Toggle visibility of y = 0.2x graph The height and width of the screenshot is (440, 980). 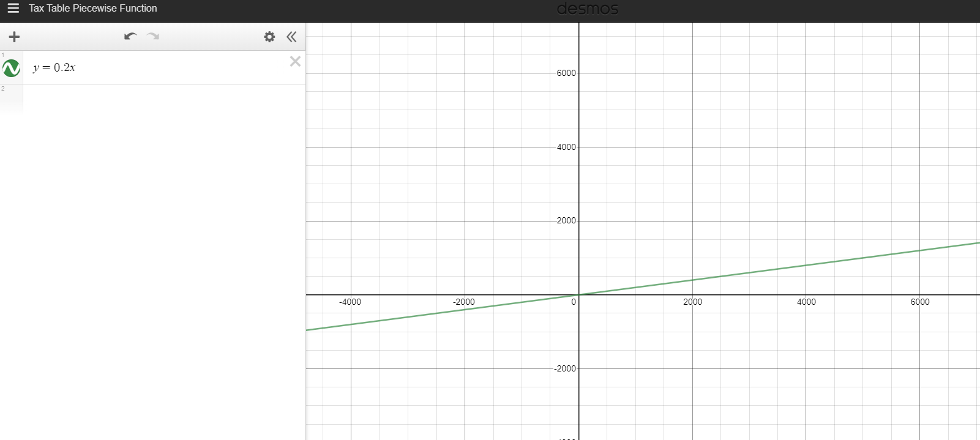[12, 68]
